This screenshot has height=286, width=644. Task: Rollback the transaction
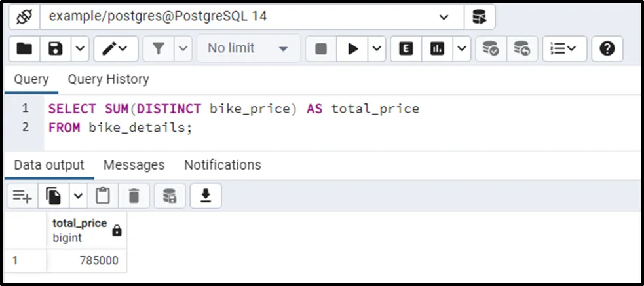[x=521, y=48]
